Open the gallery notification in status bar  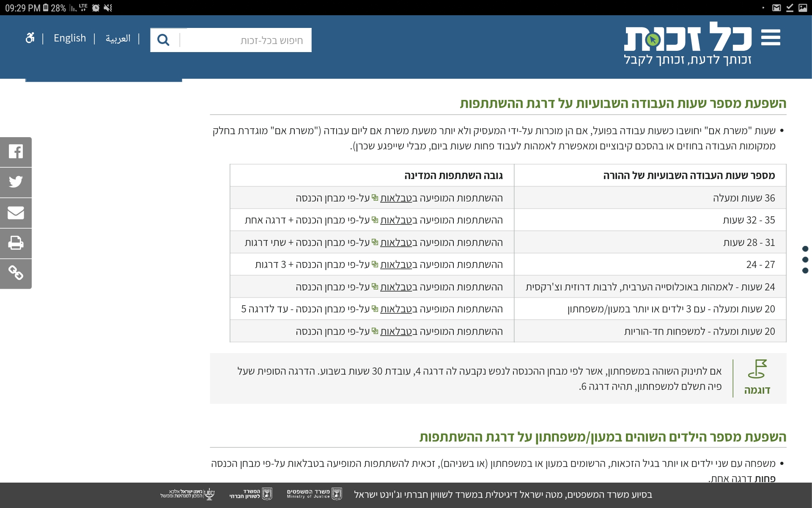click(802, 8)
